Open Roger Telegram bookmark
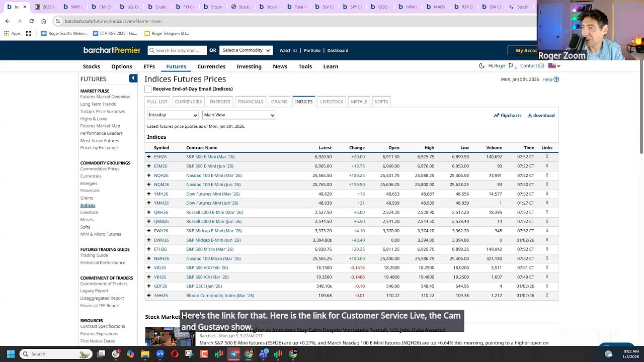Screen dimensions: 644x362 (x=167, y=34)
